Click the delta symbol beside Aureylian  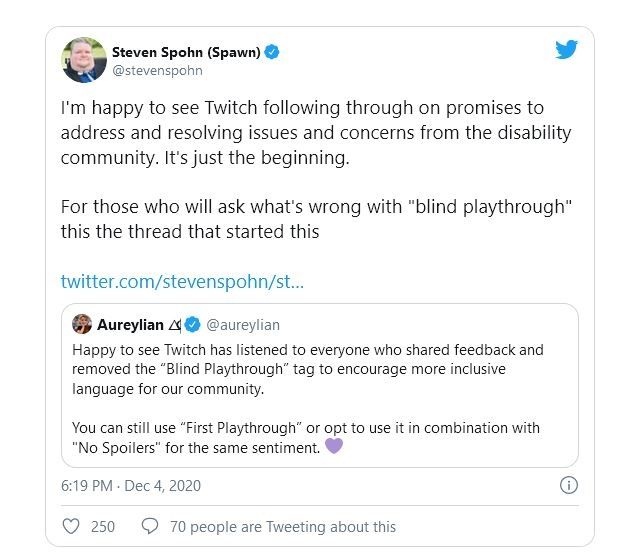point(173,324)
